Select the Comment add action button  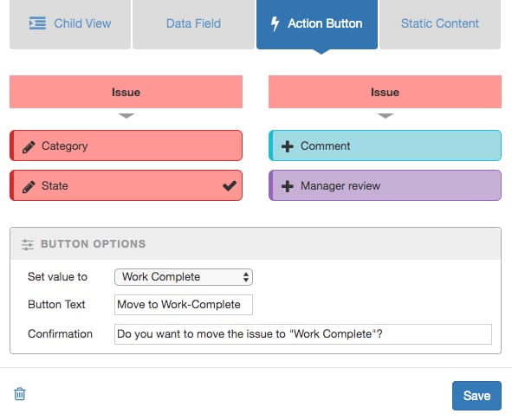point(385,145)
